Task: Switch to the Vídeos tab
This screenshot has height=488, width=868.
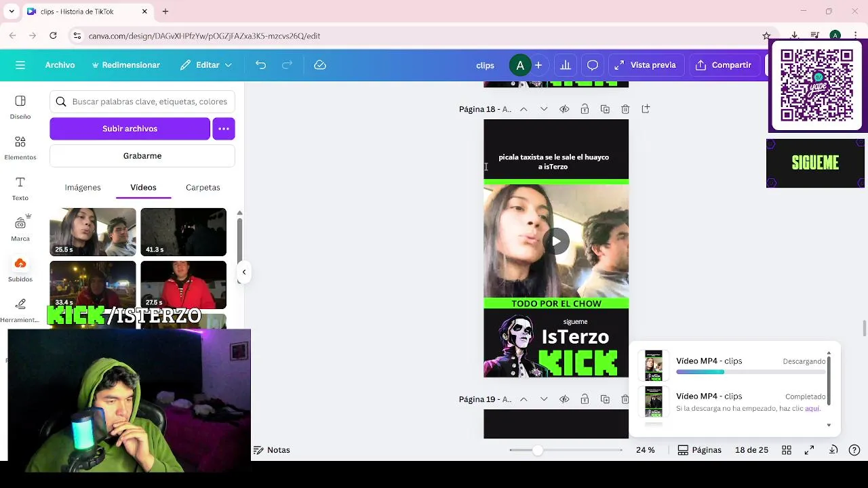Action: [x=143, y=188]
